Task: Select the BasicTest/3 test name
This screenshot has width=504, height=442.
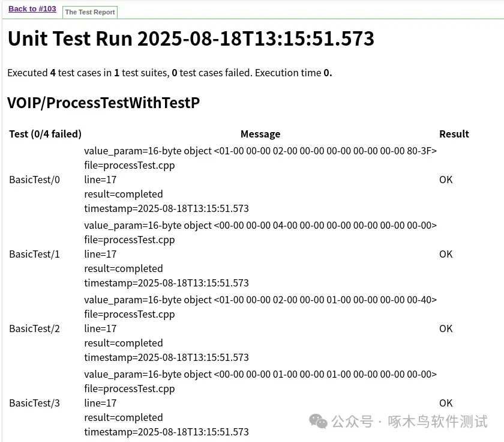Action: pos(34,403)
